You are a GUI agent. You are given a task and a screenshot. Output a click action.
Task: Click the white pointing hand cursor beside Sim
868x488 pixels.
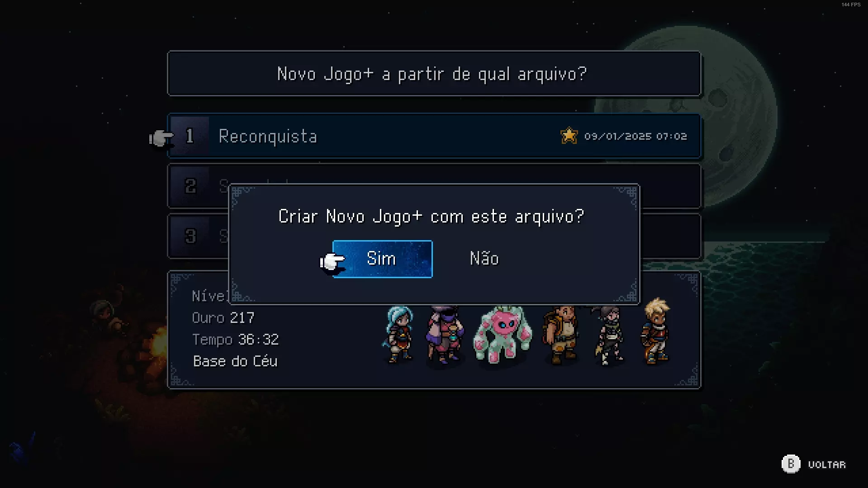(332, 262)
